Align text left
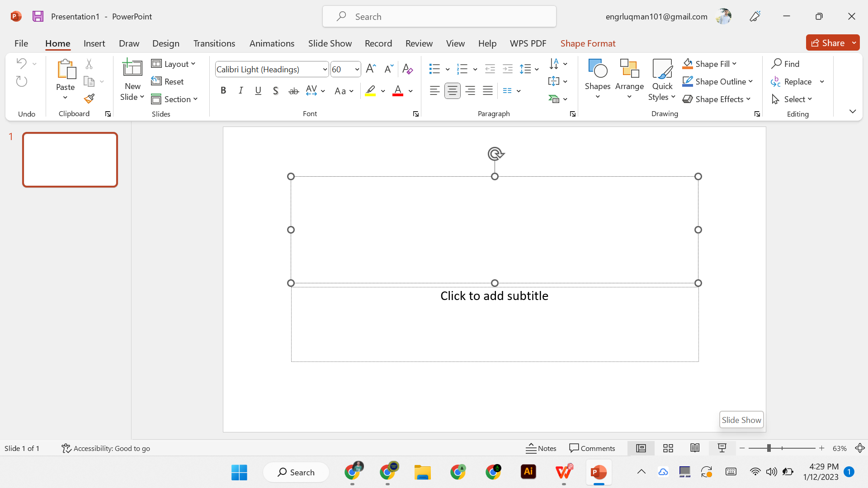The height and width of the screenshot is (488, 868). click(435, 91)
